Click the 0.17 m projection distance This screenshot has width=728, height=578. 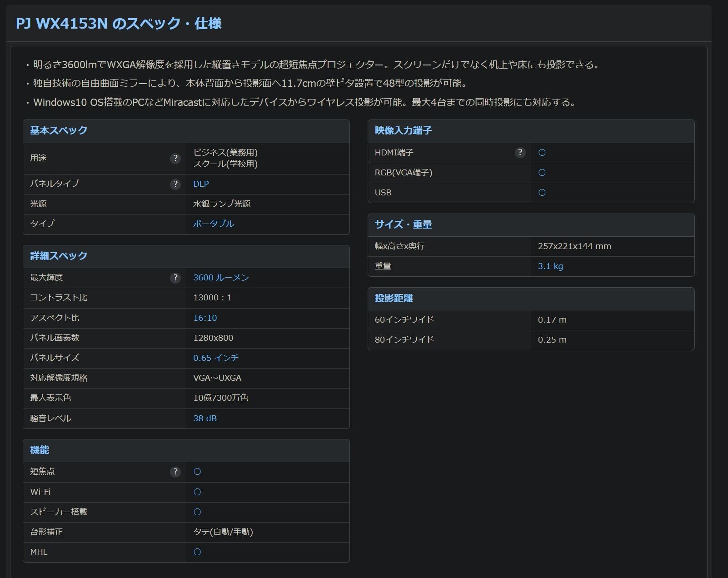click(552, 320)
